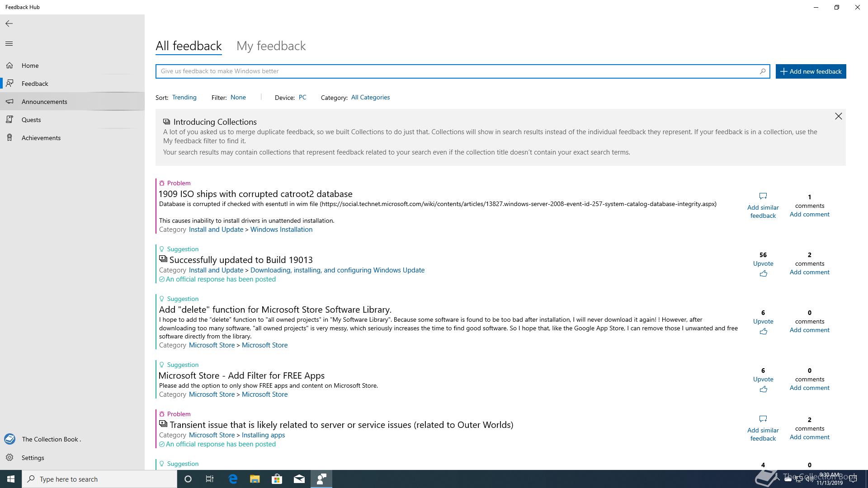Click the back arrow icon

pos(9,23)
